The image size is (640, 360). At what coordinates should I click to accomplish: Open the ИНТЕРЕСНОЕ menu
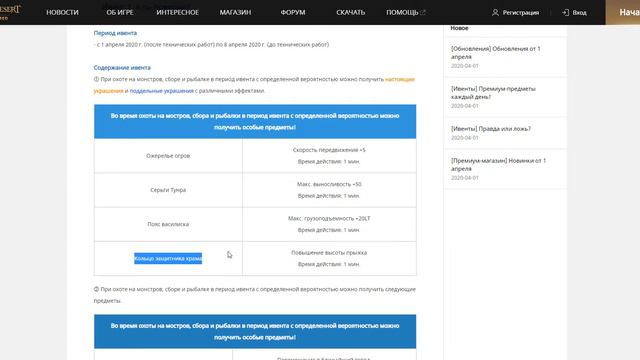[178, 13]
